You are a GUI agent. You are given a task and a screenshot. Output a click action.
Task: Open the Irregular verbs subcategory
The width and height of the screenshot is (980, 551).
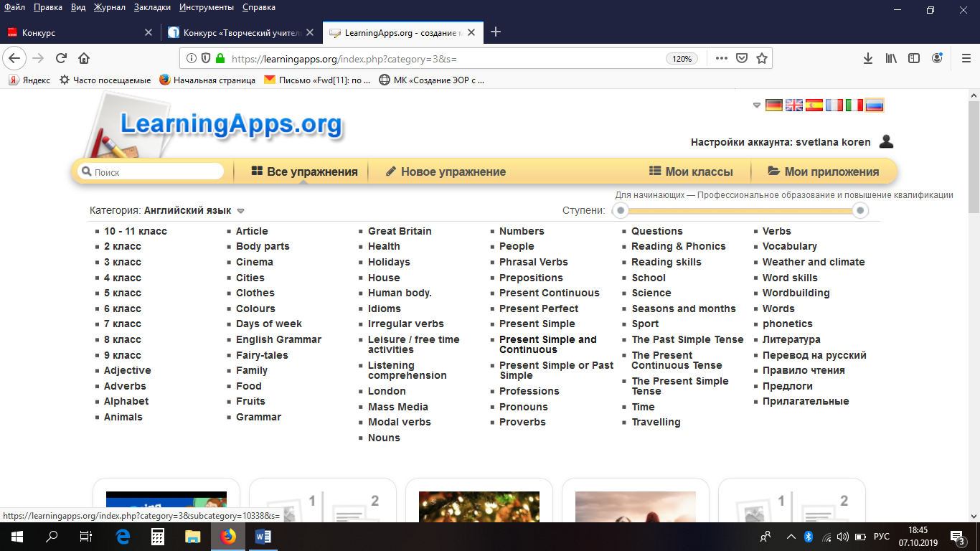click(x=405, y=324)
